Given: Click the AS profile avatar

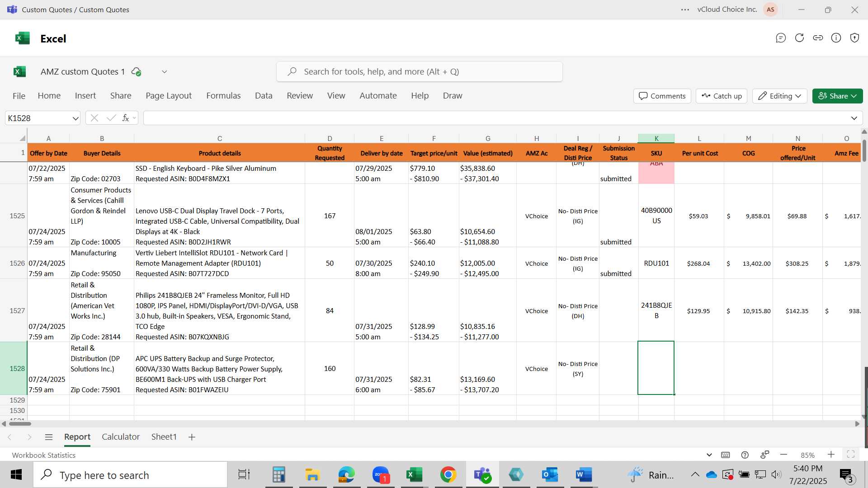Looking at the screenshot, I should 770,9.
